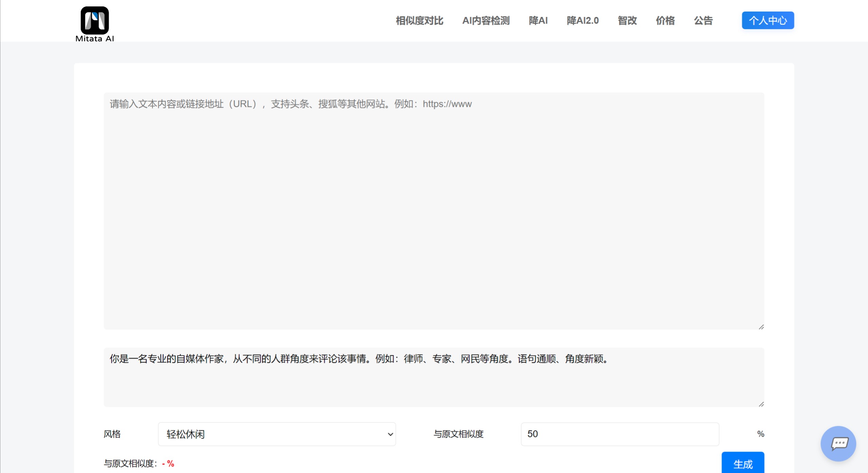Click the Mitata AI logo icon
Viewport: 868px width, 473px height.
tap(95, 20)
